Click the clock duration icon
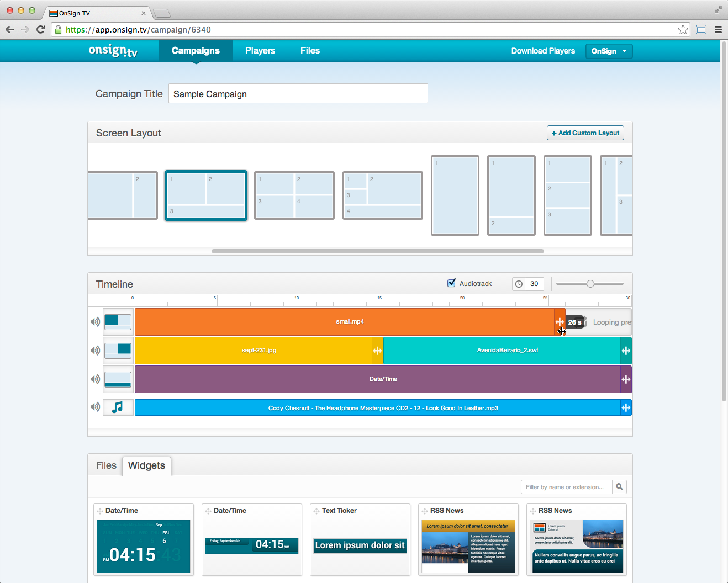This screenshot has width=728, height=583. 519,284
